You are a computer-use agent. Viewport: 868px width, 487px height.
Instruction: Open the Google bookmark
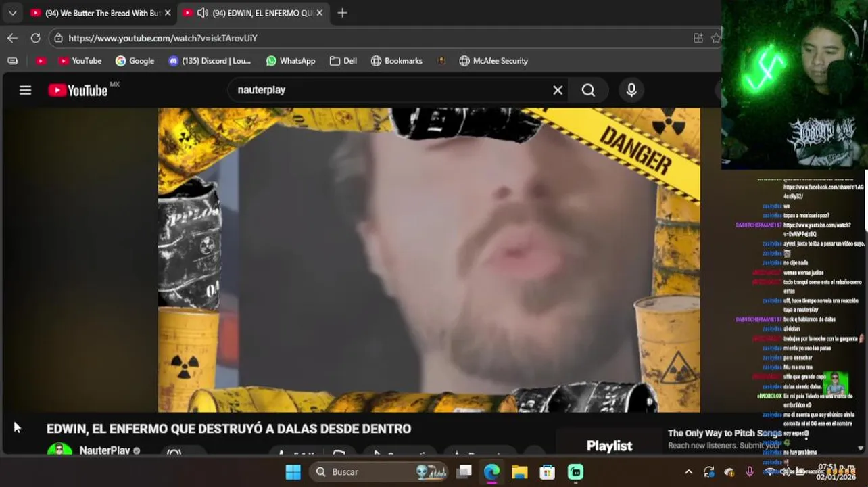click(x=135, y=61)
